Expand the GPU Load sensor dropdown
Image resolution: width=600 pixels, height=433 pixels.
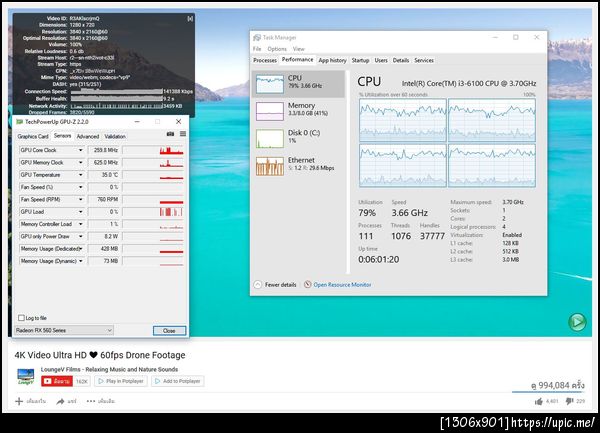(80, 212)
